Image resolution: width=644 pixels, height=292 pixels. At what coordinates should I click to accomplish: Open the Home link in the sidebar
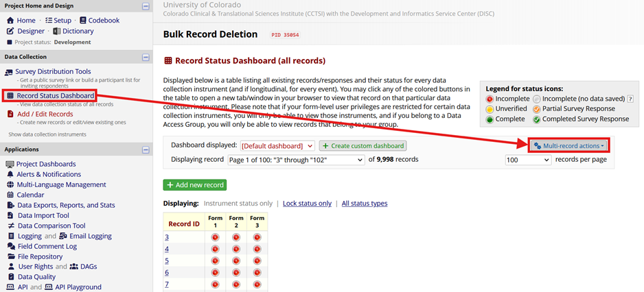(x=26, y=20)
